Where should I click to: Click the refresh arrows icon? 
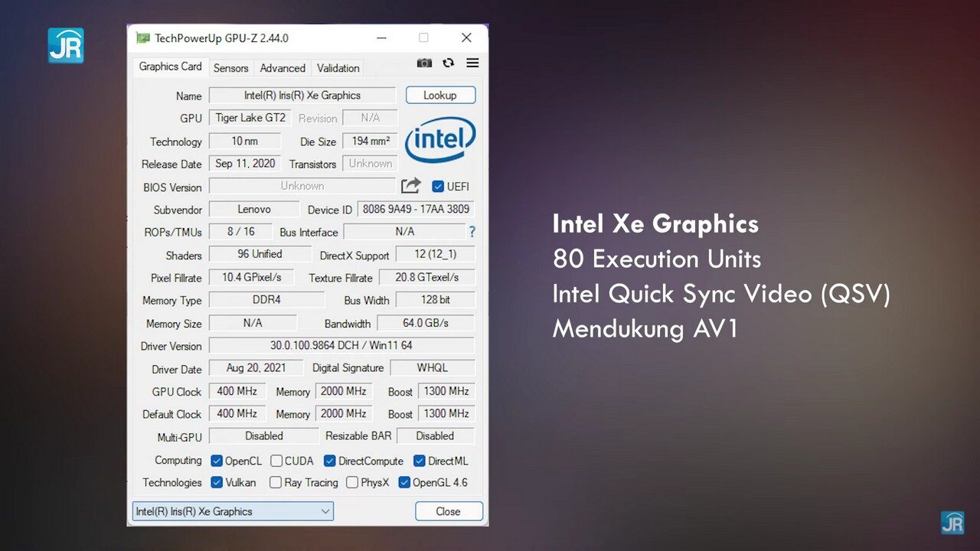[449, 64]
